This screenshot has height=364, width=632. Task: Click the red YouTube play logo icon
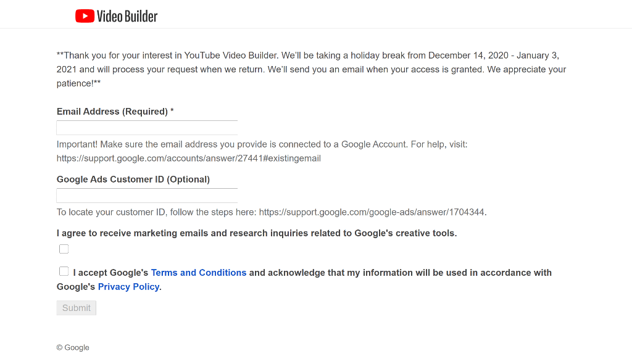(x=85, y=16)
